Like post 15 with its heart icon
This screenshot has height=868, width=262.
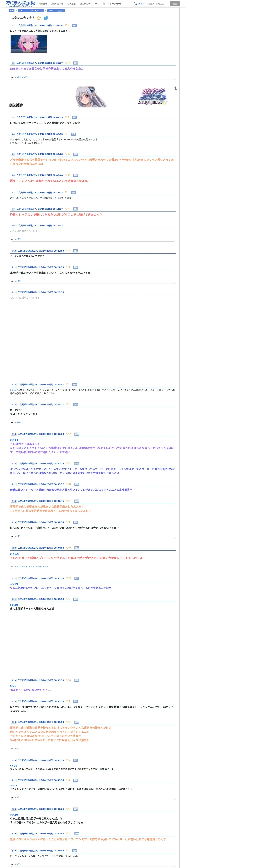[67, 434]
